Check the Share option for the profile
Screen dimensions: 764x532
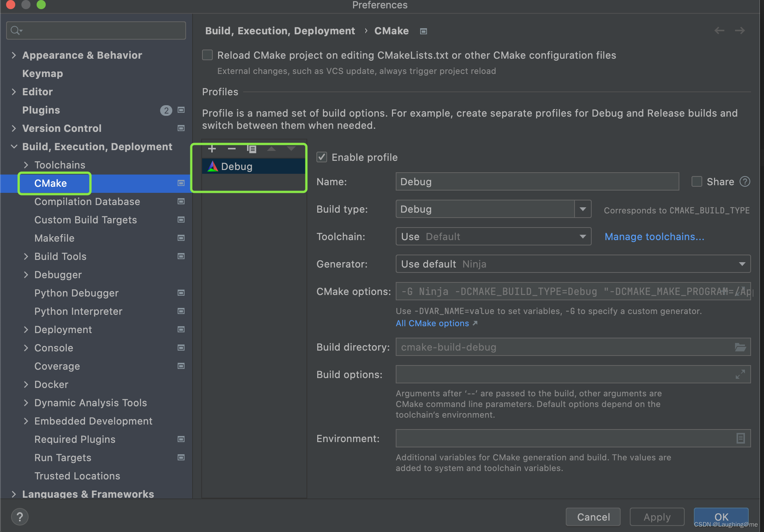point(697,181)
